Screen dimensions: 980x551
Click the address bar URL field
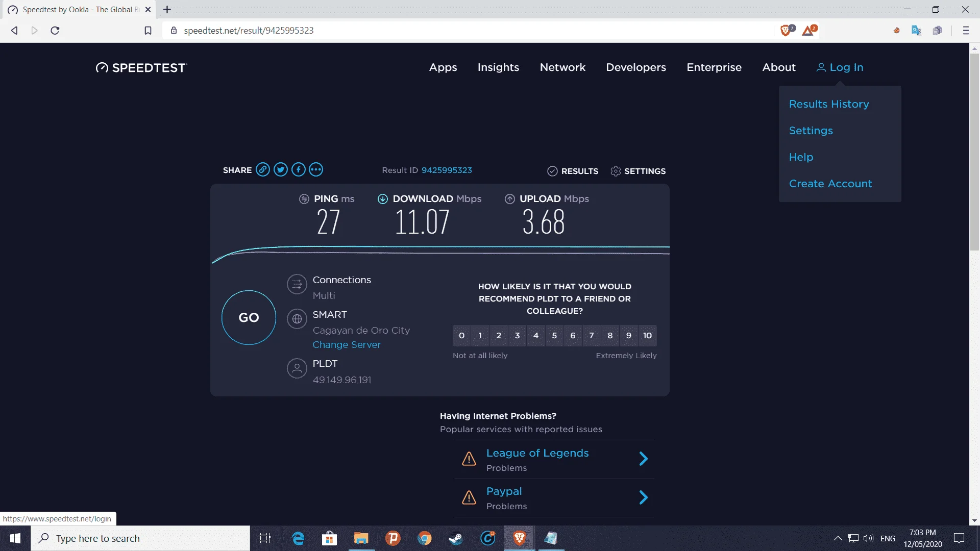[x=467, y=31]
